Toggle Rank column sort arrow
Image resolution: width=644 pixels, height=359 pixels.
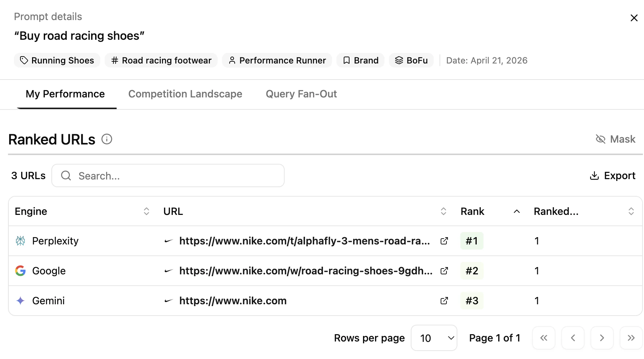(x=517, y=211)
